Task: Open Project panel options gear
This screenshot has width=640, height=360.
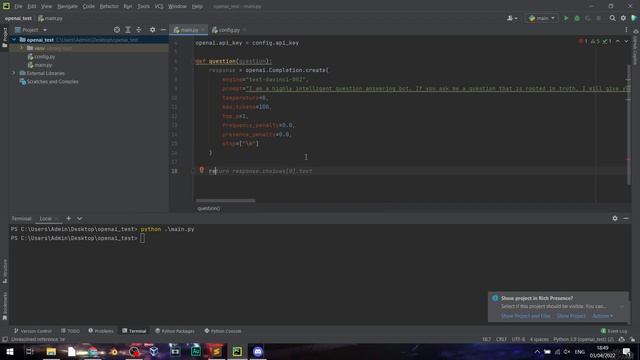Action: (x=152, y=30)
